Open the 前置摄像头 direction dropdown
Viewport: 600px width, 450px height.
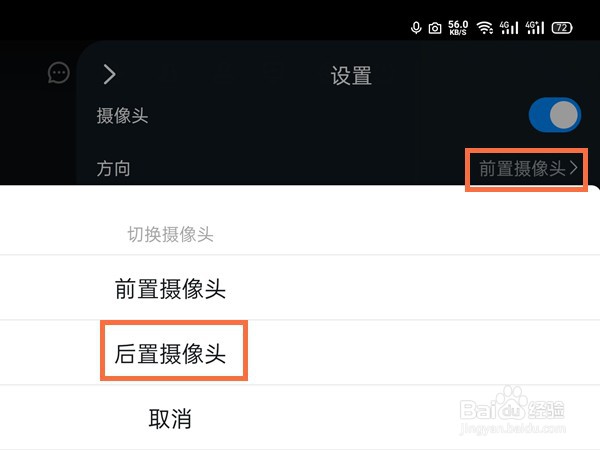[x=527, y=169]
